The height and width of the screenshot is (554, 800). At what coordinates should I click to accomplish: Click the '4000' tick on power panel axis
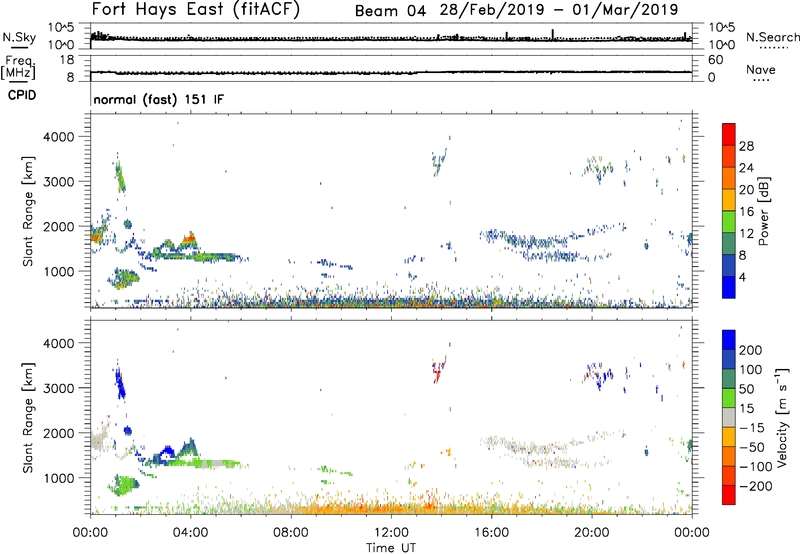click(58, 137)
